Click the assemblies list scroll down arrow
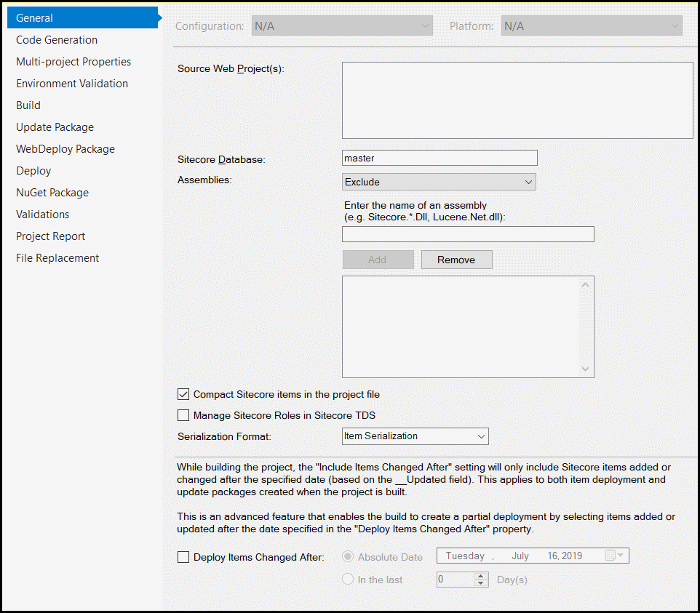700x613 pixels. click(585, 369)
